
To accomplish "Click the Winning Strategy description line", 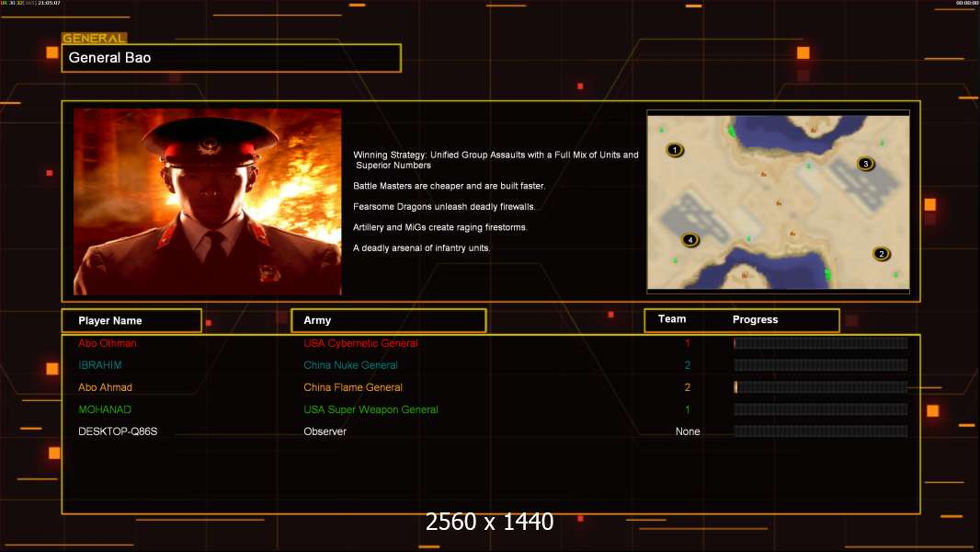I will pyautogui.click(x=496, y=160).
